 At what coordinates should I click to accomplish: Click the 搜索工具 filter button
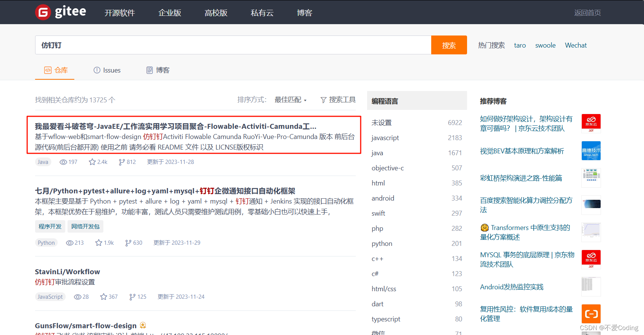click(338, 100)
